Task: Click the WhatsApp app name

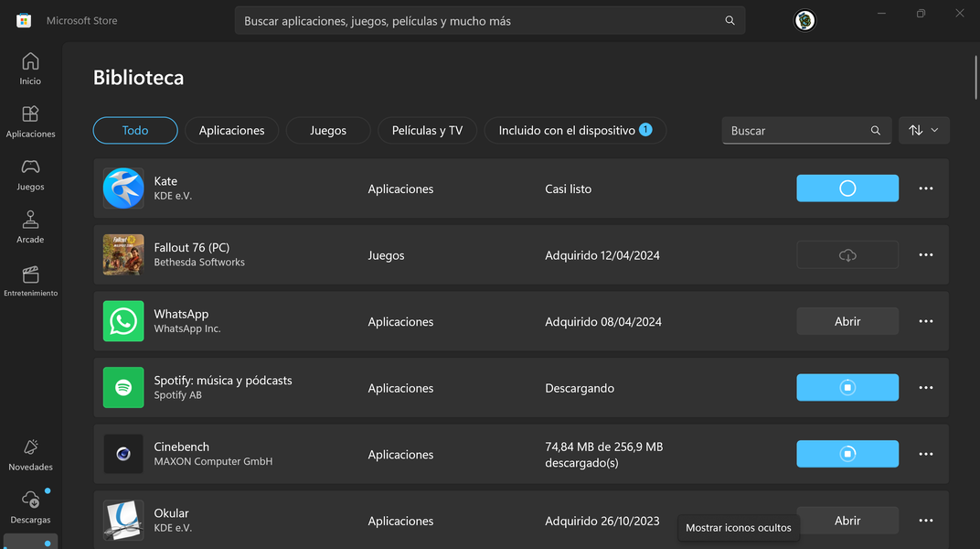Action: (x=181, y=313)
